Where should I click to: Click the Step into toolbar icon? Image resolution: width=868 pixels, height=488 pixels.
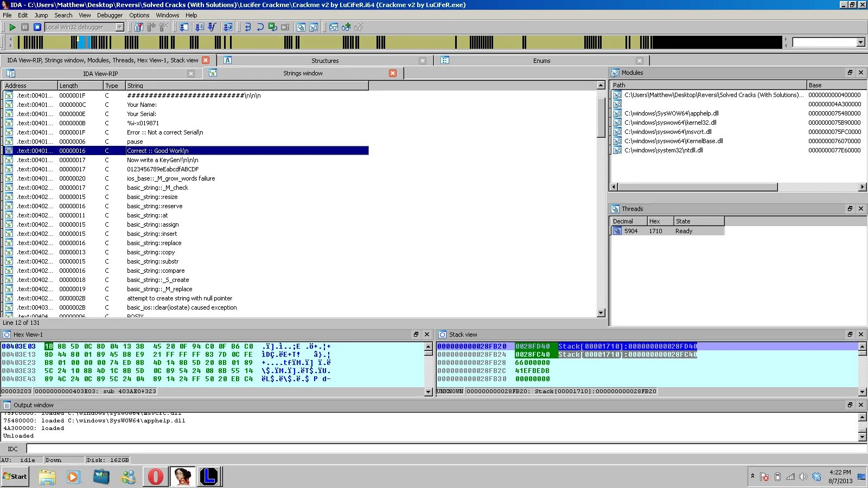click(248, 27)
